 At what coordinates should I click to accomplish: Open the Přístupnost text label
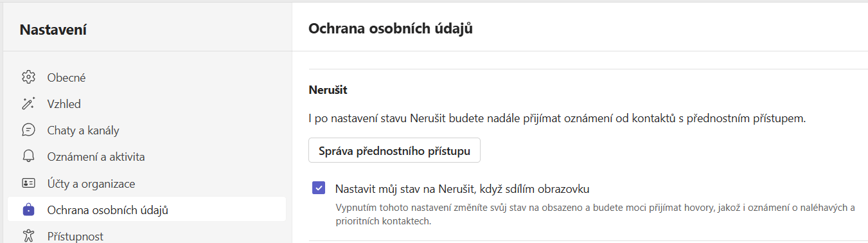(x=75, y=237)
